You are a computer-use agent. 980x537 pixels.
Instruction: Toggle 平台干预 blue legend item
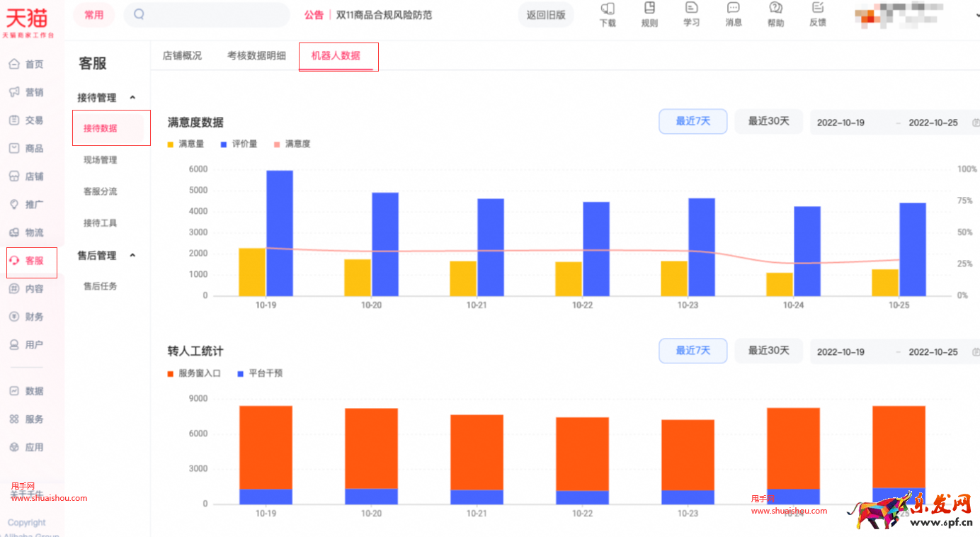coord(260,373)
